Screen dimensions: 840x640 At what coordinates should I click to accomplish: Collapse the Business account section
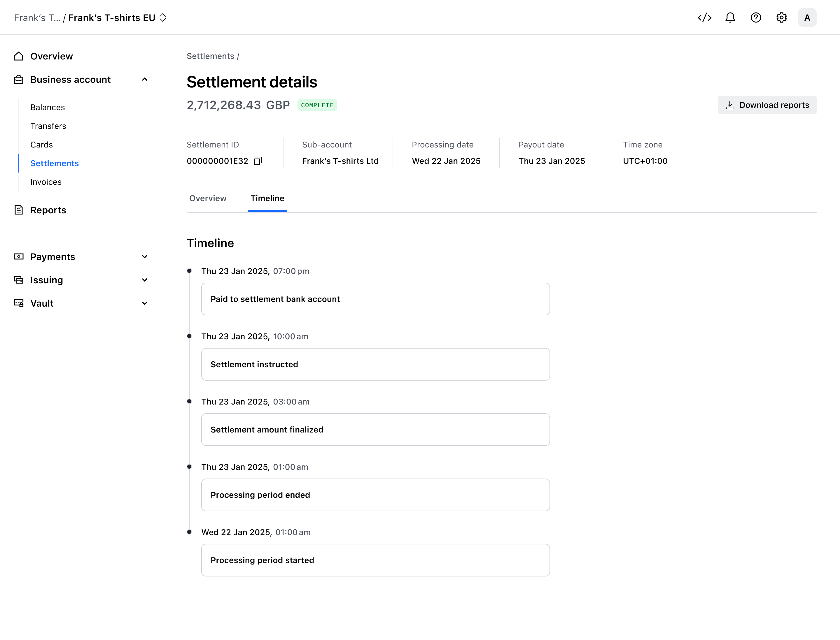144,79
